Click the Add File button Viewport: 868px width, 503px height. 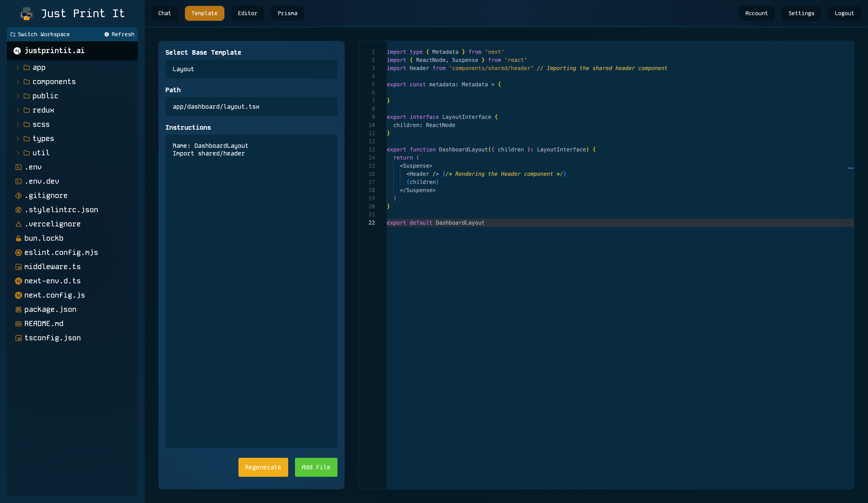pos(316,467)
